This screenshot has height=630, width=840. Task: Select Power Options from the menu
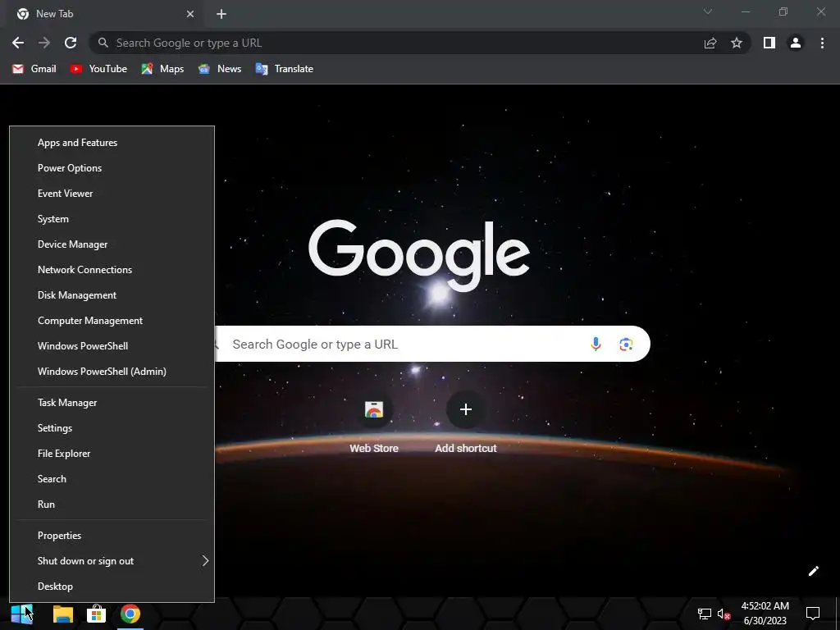(112, 168)
